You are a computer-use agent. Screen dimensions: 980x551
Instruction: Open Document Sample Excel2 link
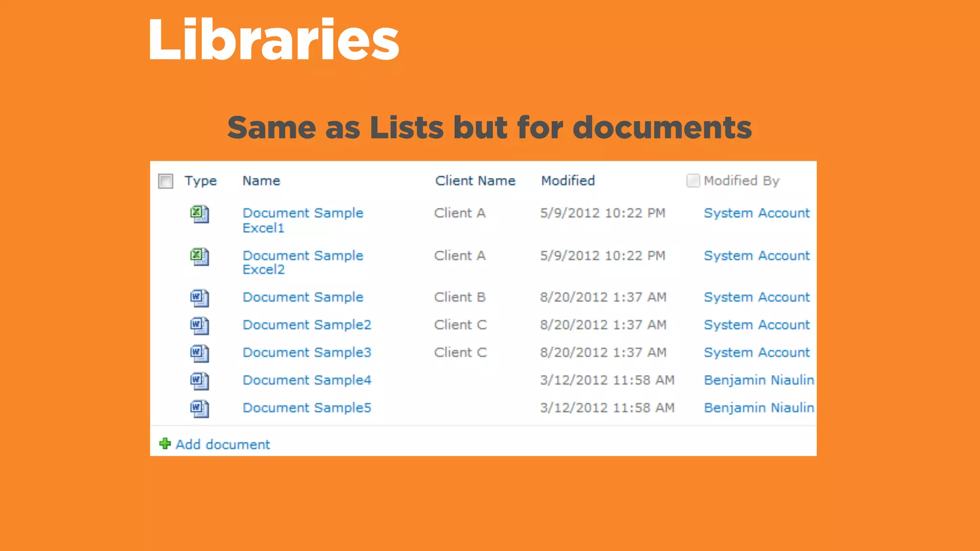[303, 263]
